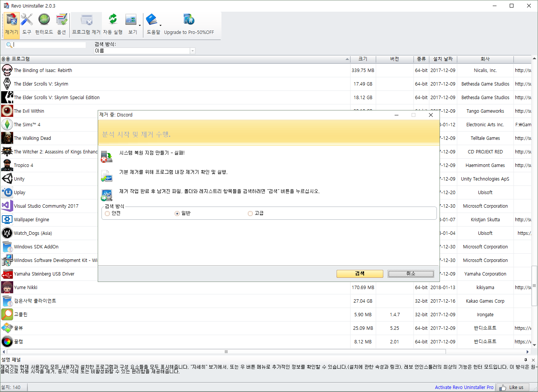Open Activate Revo Uninstaller Pro link
538x392 pixels.
click(464, 387)
